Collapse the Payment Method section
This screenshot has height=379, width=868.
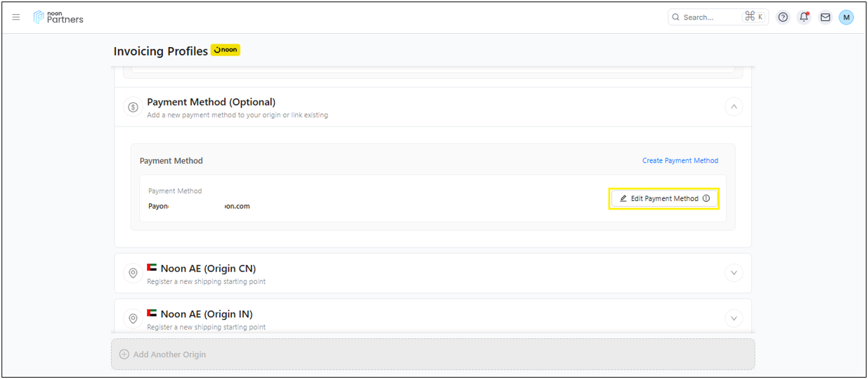733,107
